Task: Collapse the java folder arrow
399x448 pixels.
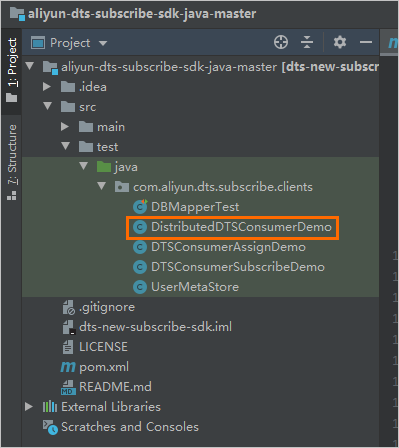Action: tap(83, 166)
